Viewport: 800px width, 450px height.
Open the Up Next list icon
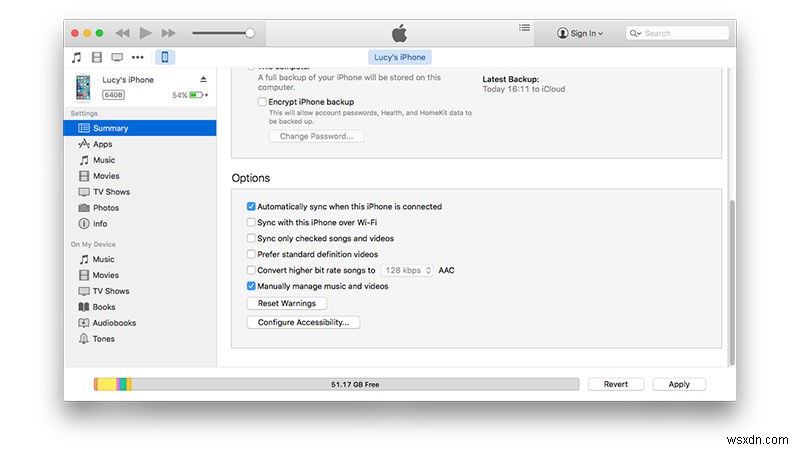524,28
